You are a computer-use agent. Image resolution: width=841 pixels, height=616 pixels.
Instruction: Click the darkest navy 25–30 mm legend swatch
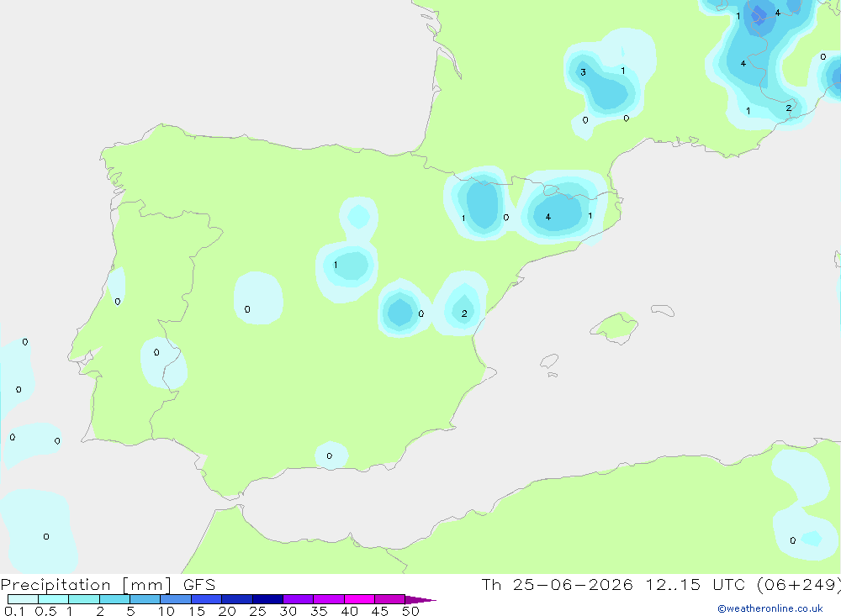(x=267, y=599)
